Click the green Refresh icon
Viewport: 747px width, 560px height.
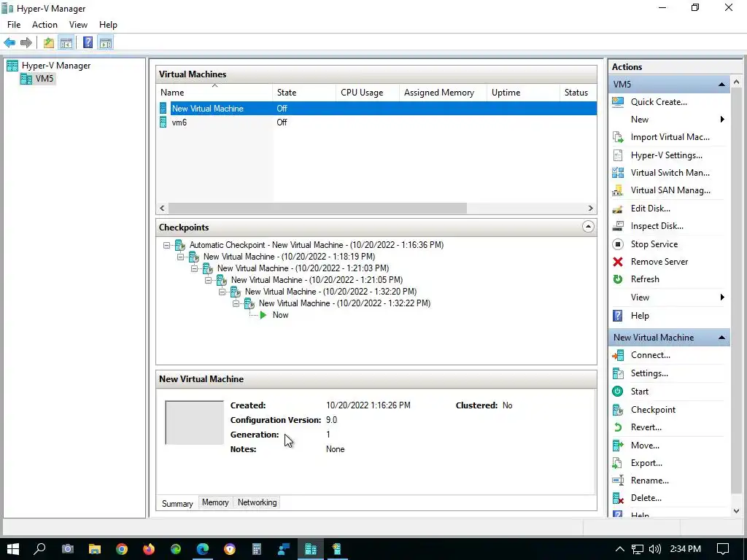618,279
